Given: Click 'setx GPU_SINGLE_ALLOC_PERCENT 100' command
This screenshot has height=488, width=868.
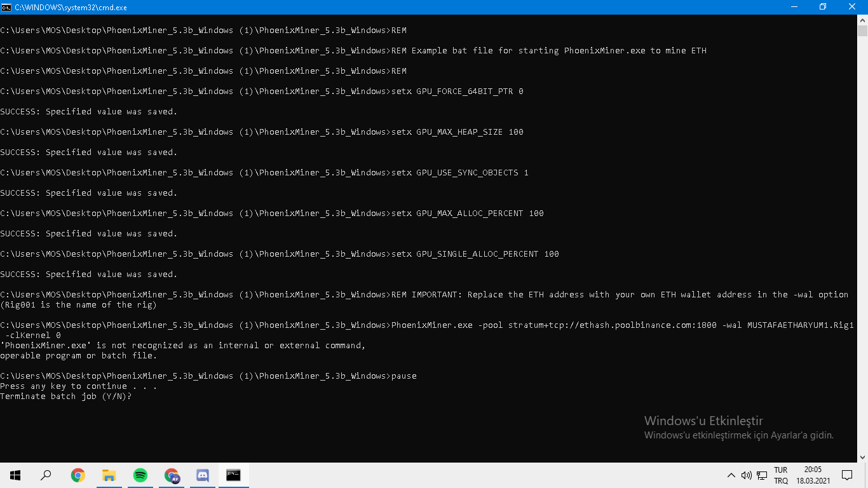Looking at the screenshot, I should pyautogui.click(x=475, y=254).
